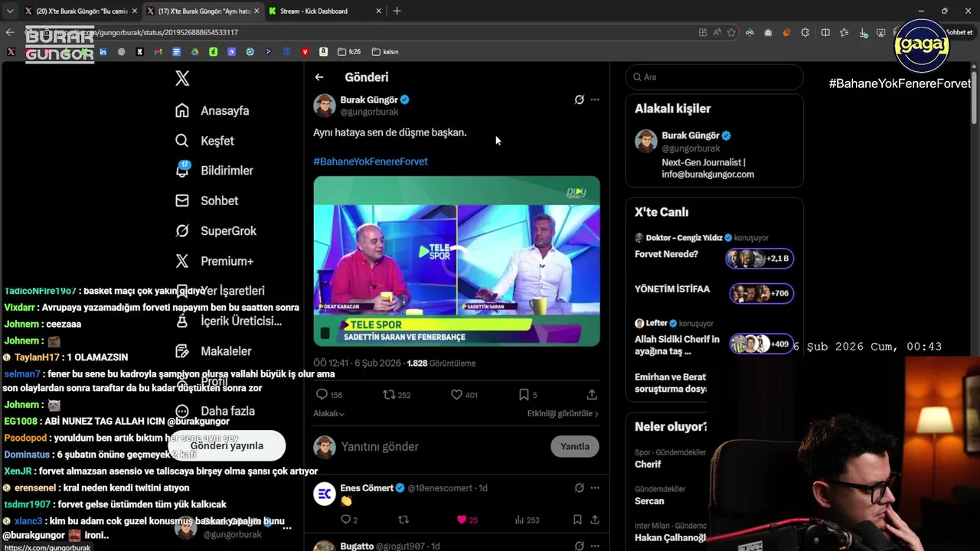Viewport: 980px width, 551px height.
Task: Open Bildirimler notifications
Action: click(214, 171)
